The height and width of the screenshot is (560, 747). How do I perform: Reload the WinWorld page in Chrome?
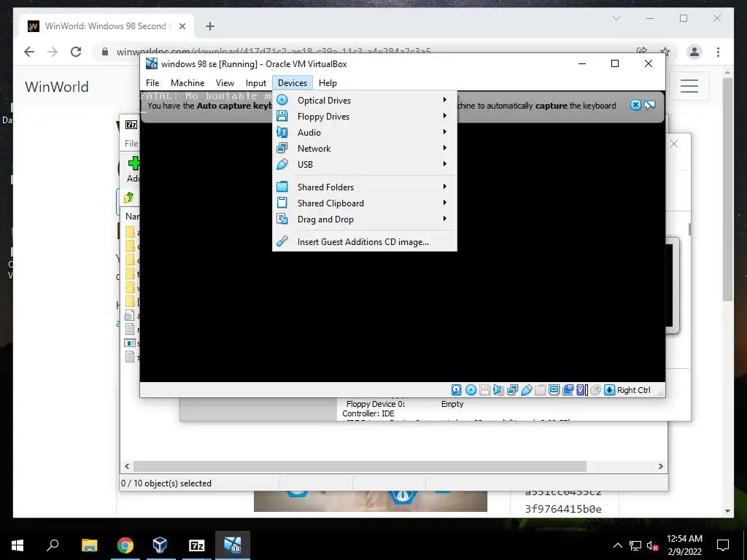point(76,52)
